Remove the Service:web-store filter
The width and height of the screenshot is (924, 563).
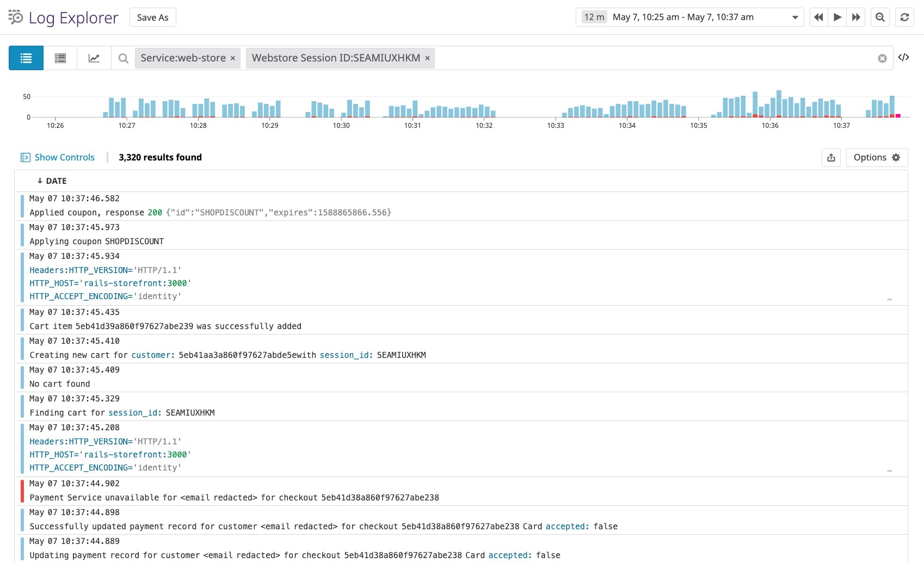tap(233, 58)
